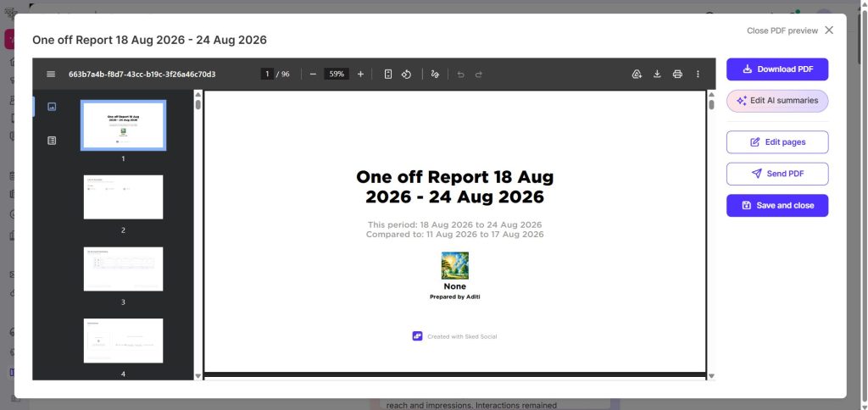Close the PDF preview with X

click(829, 30)
